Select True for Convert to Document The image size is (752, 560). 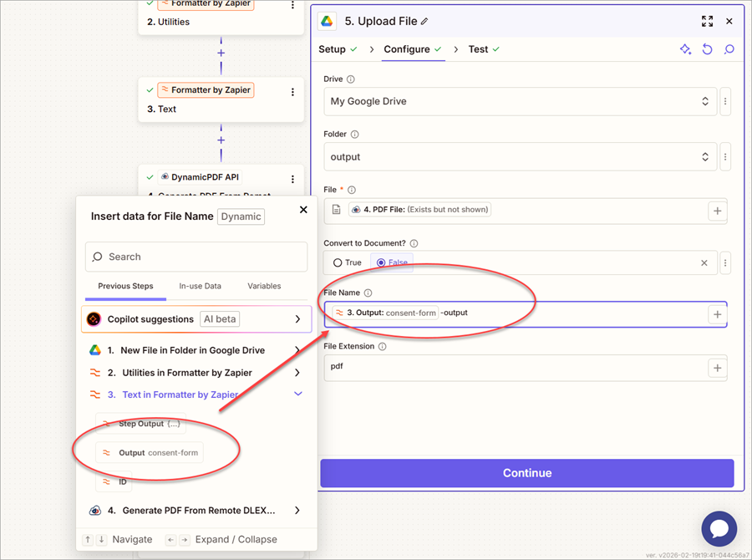point(347,262)
